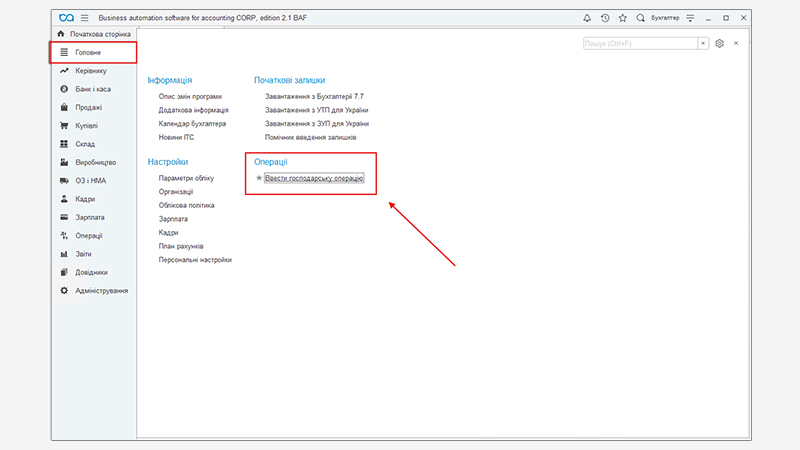Open the Зарплата section in sidebar

[90, 217]
